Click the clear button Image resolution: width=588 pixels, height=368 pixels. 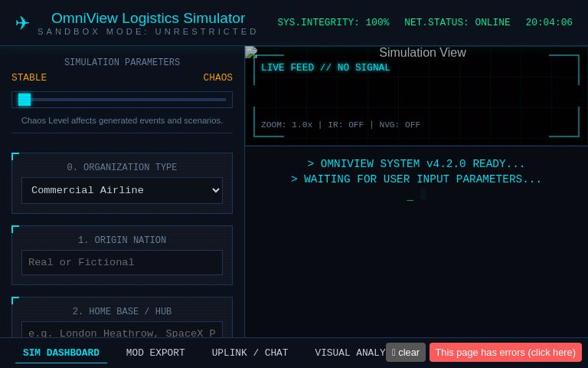point(405,353)
